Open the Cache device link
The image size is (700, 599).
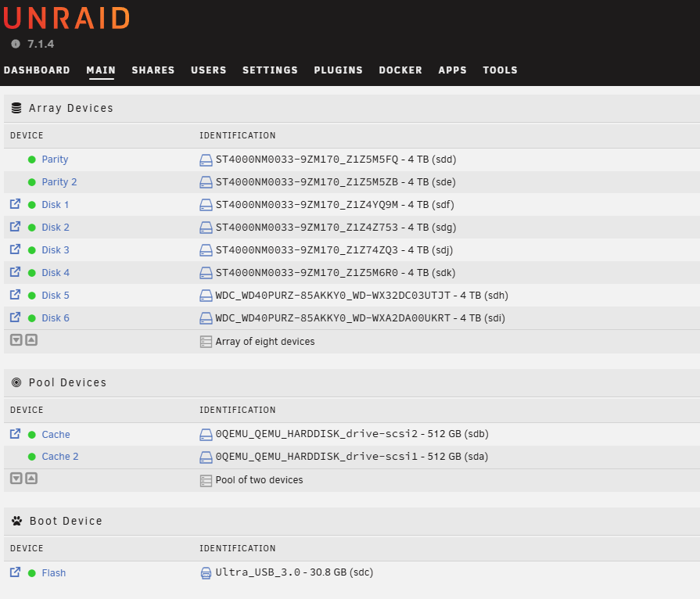tap(56, 434)
